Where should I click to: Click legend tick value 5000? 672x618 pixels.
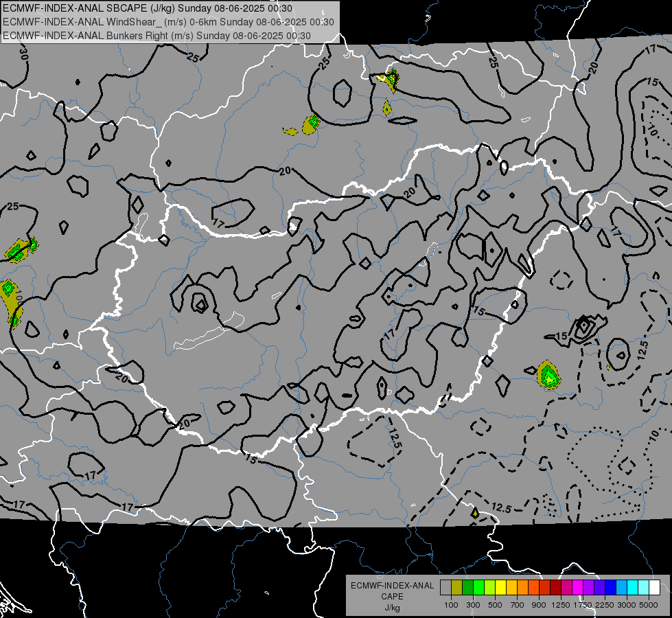point(649,605)
